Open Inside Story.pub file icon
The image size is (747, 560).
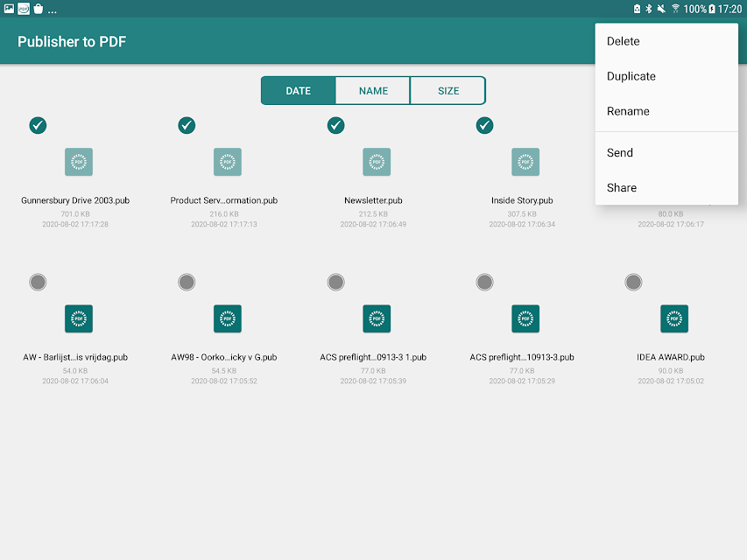[525, 162]
